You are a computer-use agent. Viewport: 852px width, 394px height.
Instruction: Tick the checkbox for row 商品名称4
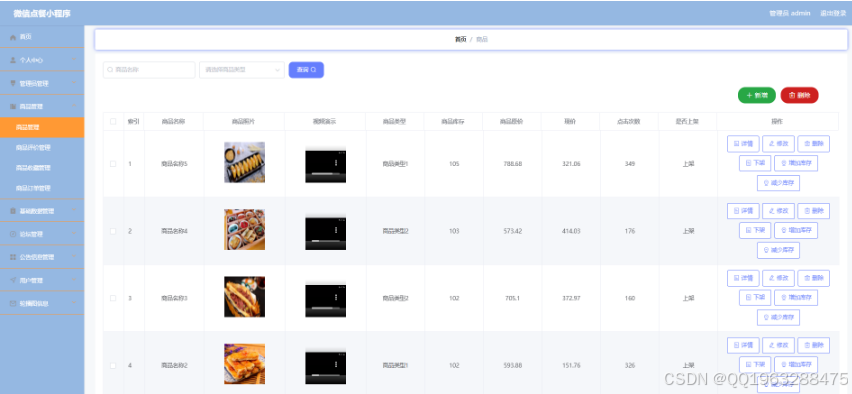(x=113, y=231)
